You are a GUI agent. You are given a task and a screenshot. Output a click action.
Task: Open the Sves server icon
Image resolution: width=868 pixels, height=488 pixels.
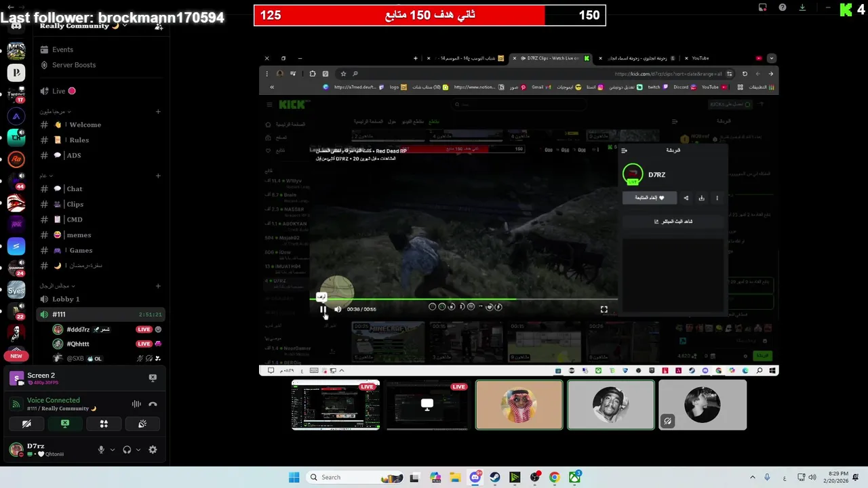coord(16,290)
